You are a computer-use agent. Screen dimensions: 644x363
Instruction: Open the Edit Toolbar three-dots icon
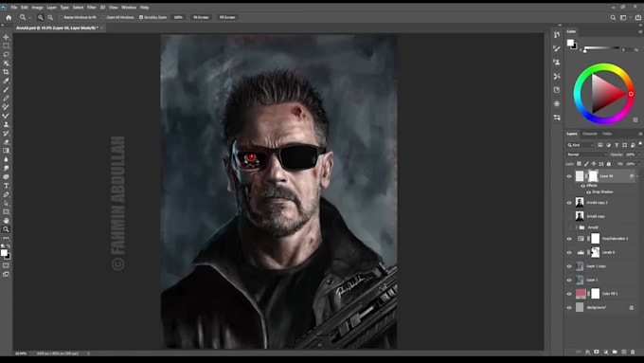(x=6, y=238)
